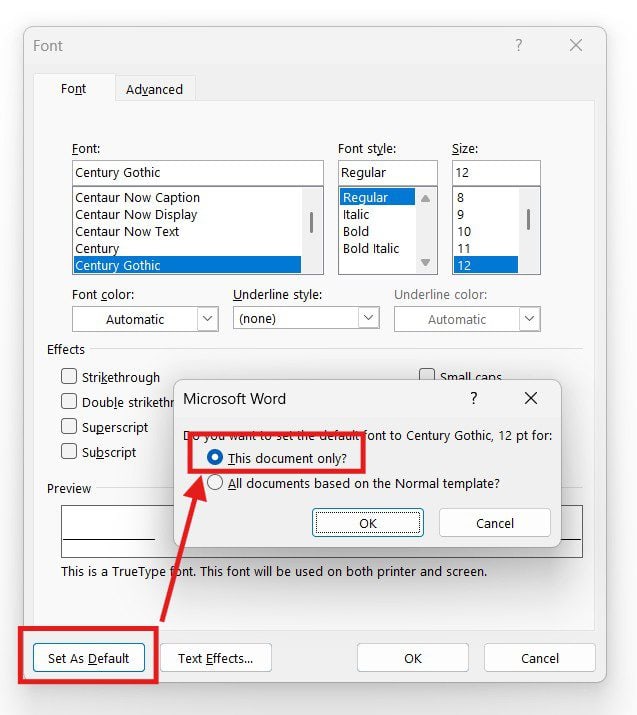Select Centaur Now Caption font
The height and width of the screenshot is (715, 637).
coord(187,197)
